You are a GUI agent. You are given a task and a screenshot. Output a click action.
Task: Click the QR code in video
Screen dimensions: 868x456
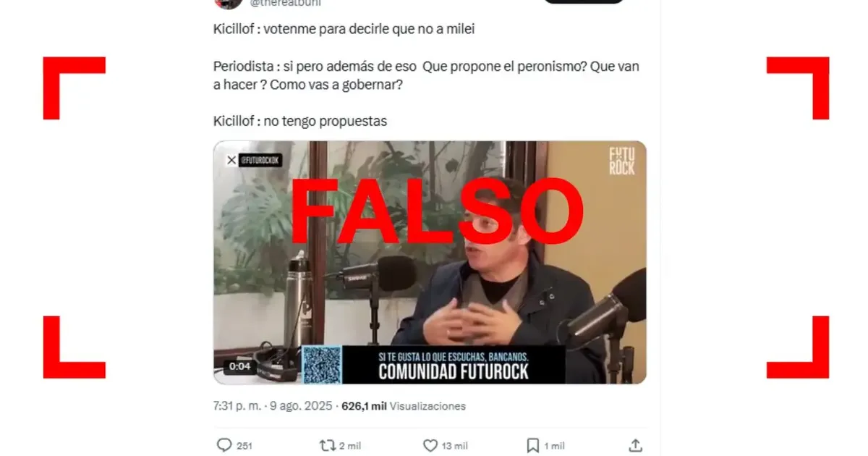click(321, 364)
